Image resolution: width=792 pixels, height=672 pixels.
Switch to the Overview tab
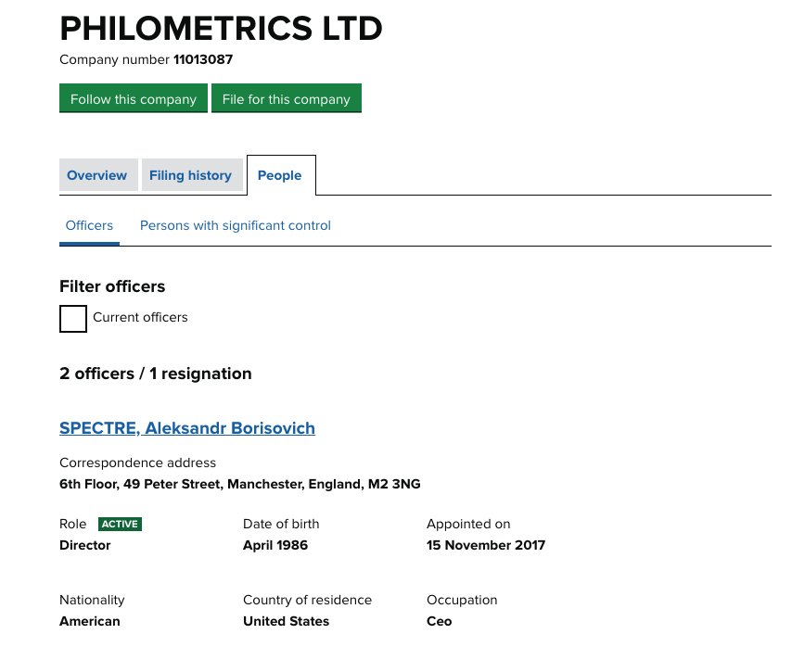coord(98,175)
